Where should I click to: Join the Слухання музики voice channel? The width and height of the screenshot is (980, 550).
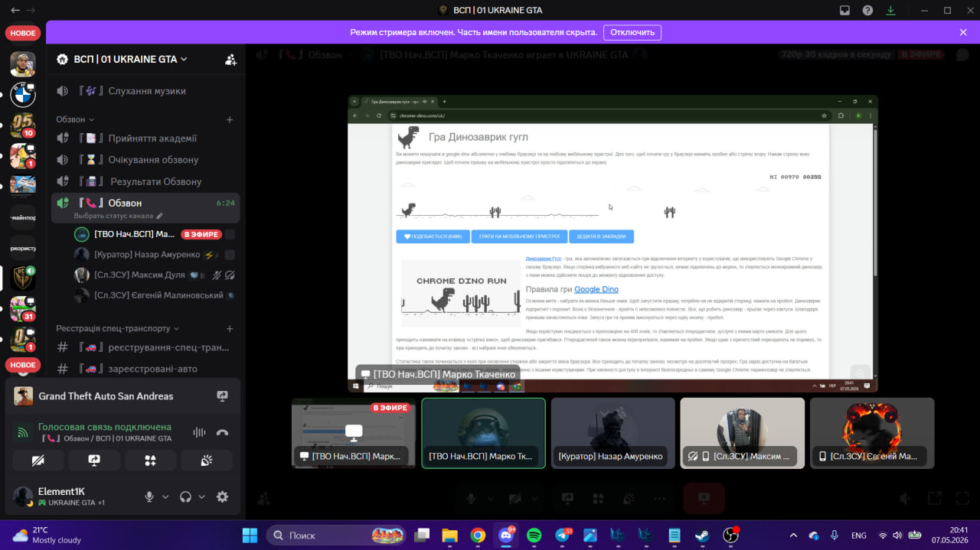pos(145,91)
